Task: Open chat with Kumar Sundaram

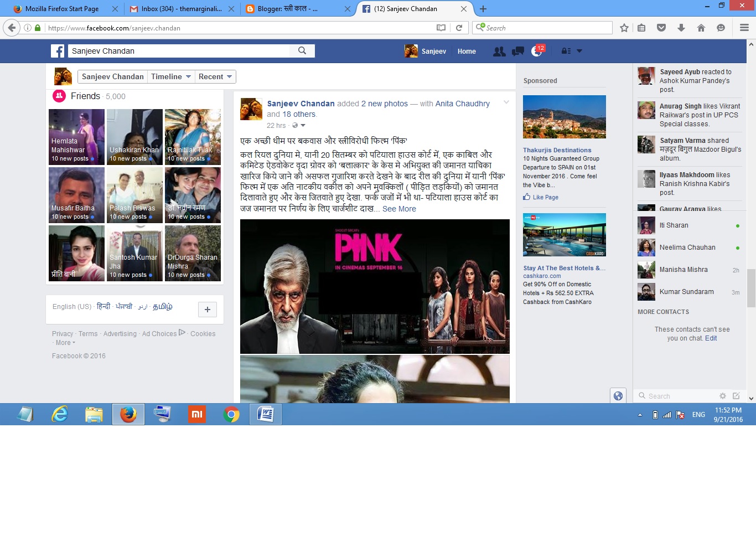Action: [x=689, y=292]
